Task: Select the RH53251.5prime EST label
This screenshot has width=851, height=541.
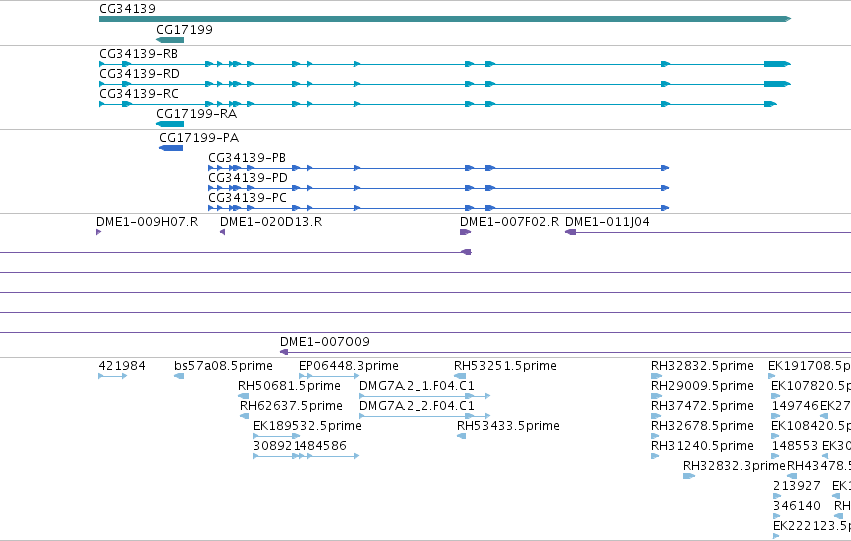Action: [505, 366]
